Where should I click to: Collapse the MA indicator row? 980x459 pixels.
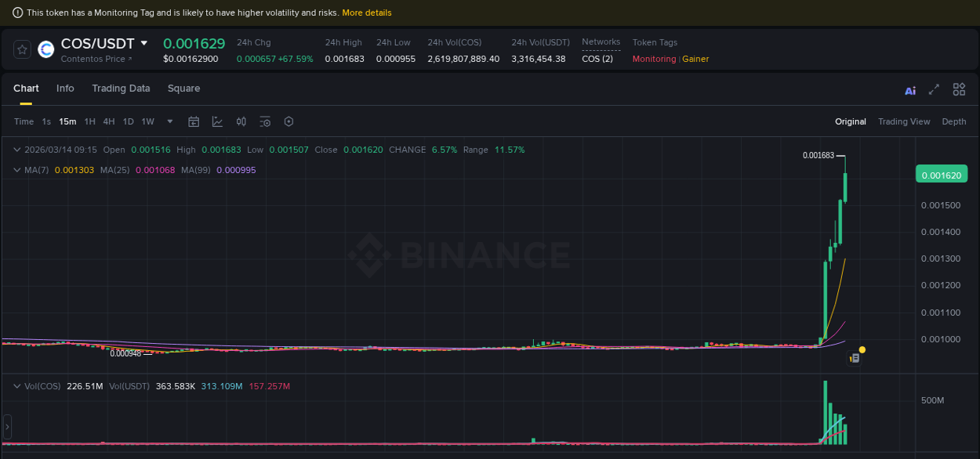pos(16,169)
